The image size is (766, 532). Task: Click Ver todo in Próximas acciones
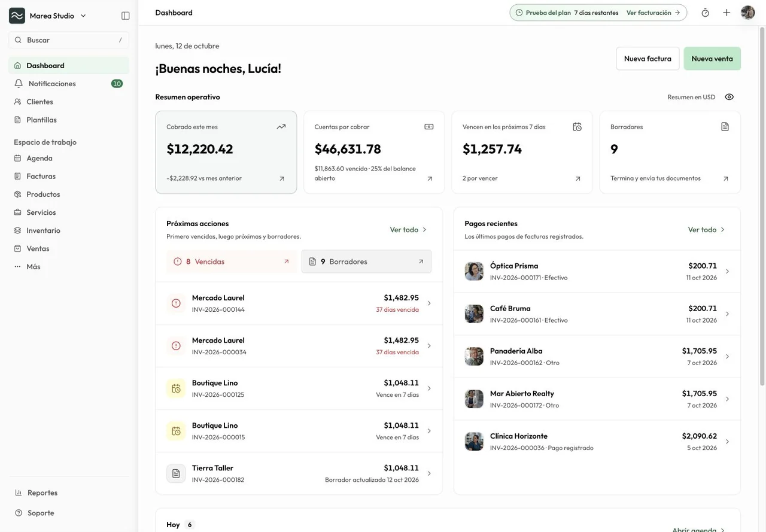[409, 230]
